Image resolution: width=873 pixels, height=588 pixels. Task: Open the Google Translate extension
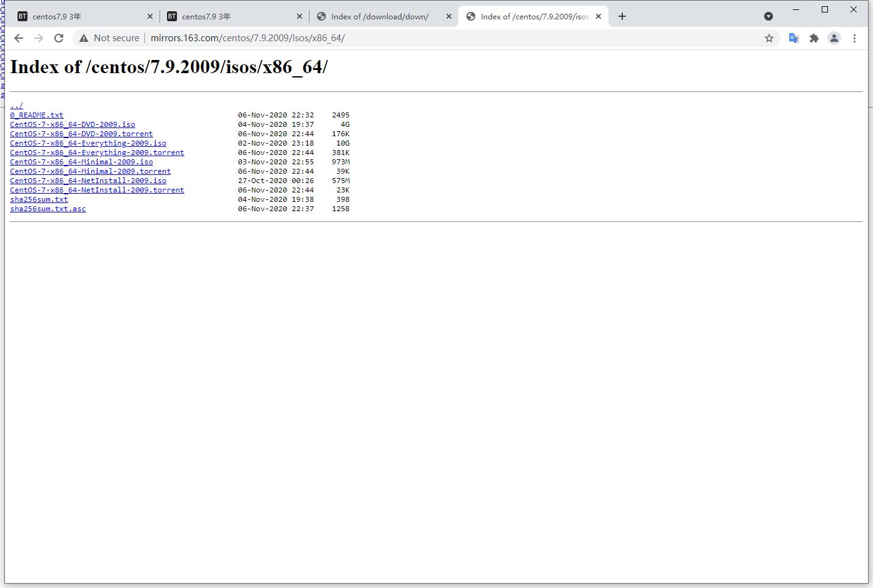coord(794,38)
